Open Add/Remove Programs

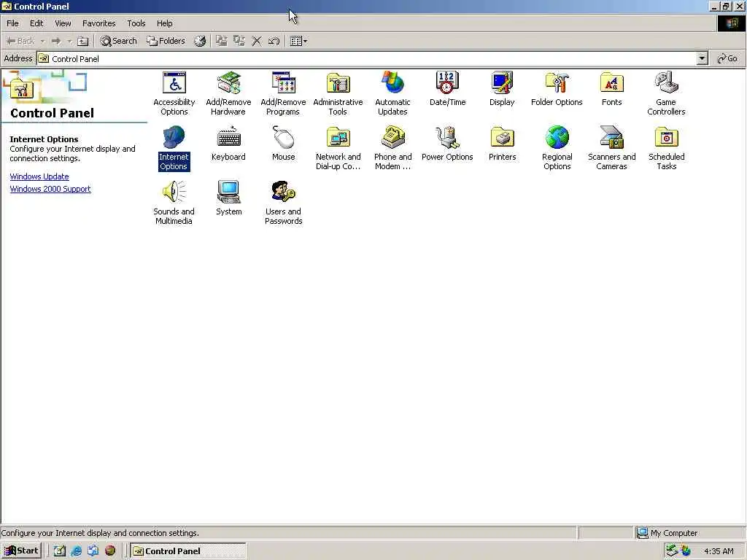point(283,93)
